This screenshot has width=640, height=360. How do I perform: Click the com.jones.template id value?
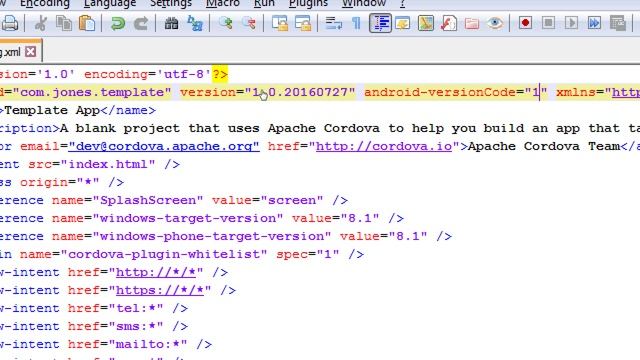[x=92, y=92]
